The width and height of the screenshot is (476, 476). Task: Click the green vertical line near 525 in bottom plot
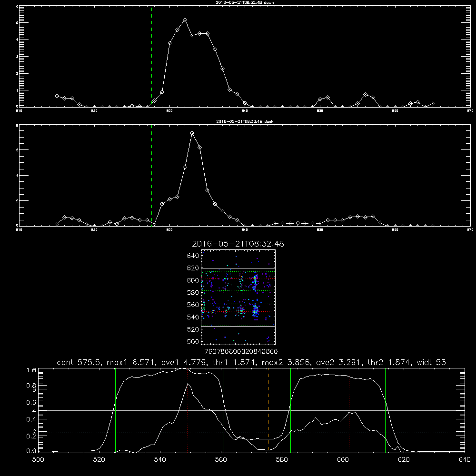[x=115, y=410]
